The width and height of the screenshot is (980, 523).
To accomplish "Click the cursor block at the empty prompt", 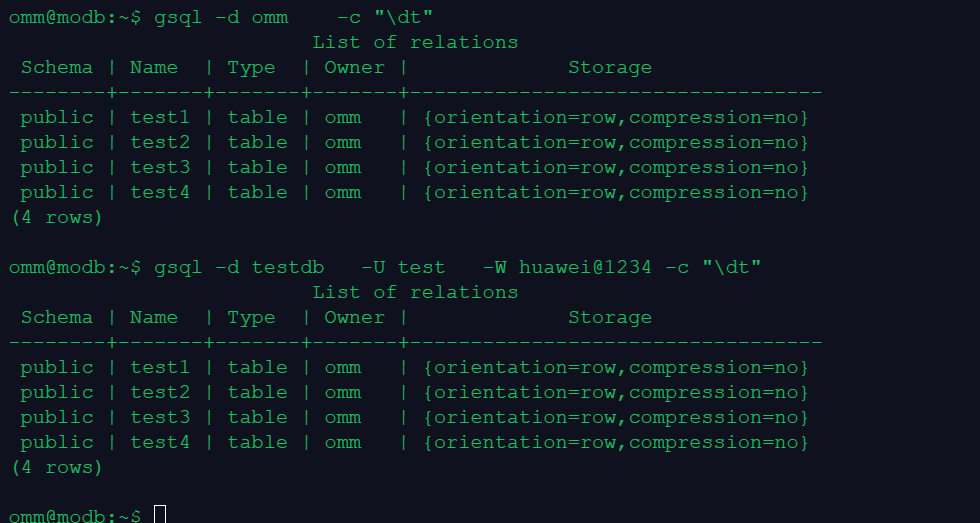I will [x=160, y=514].
